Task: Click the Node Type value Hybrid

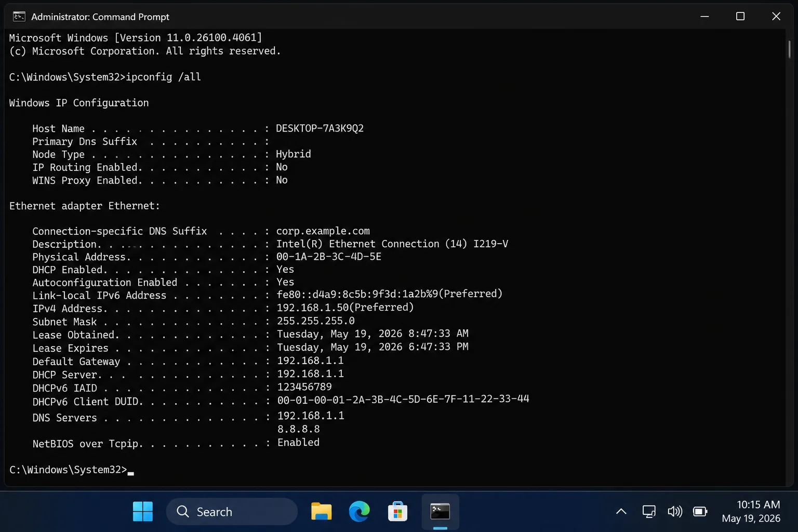Action: (x=294, y=154)
